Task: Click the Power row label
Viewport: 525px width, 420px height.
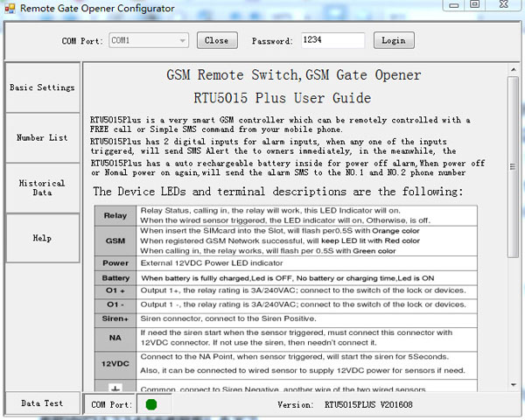Action: (x=115, y=263)
